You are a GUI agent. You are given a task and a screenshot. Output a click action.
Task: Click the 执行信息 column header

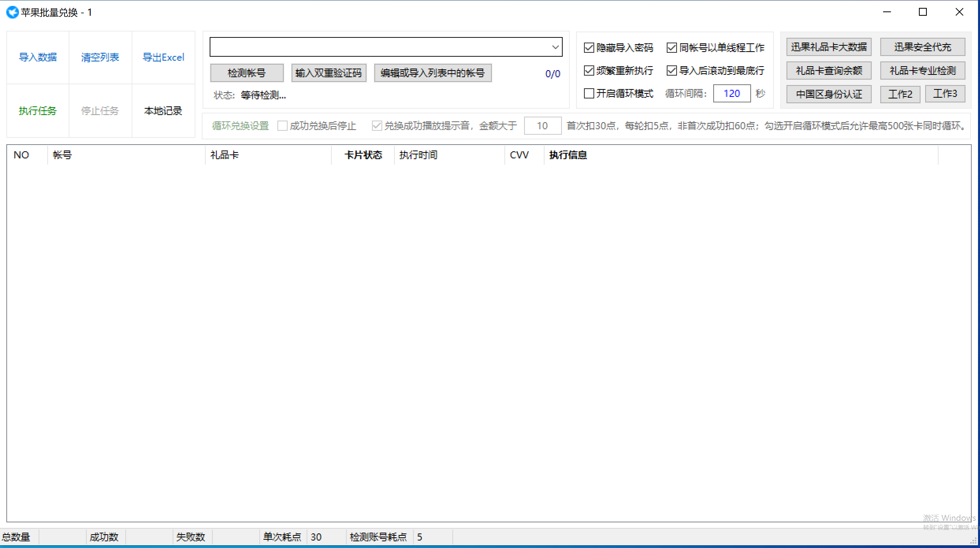click(x=741, y=155)
